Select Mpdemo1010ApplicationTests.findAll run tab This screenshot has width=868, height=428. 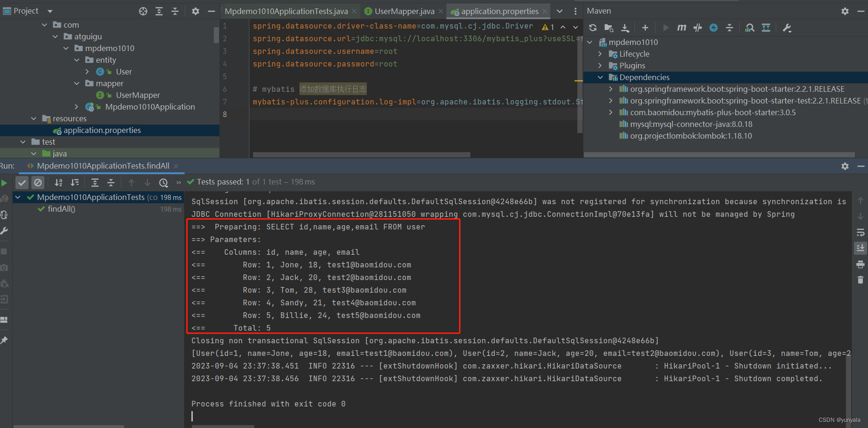click(x=103, y=166)
